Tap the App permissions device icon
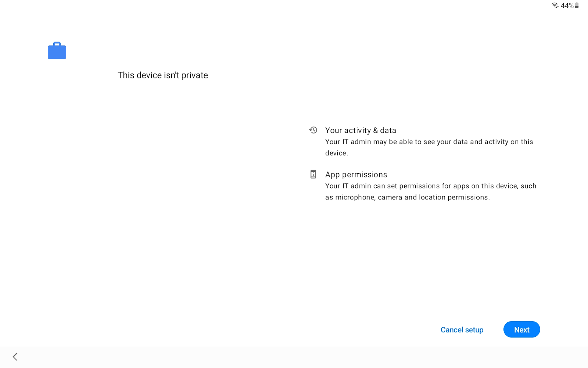This screenshot has height=368, width=588. pyautogui.click(x=313, y=174)
